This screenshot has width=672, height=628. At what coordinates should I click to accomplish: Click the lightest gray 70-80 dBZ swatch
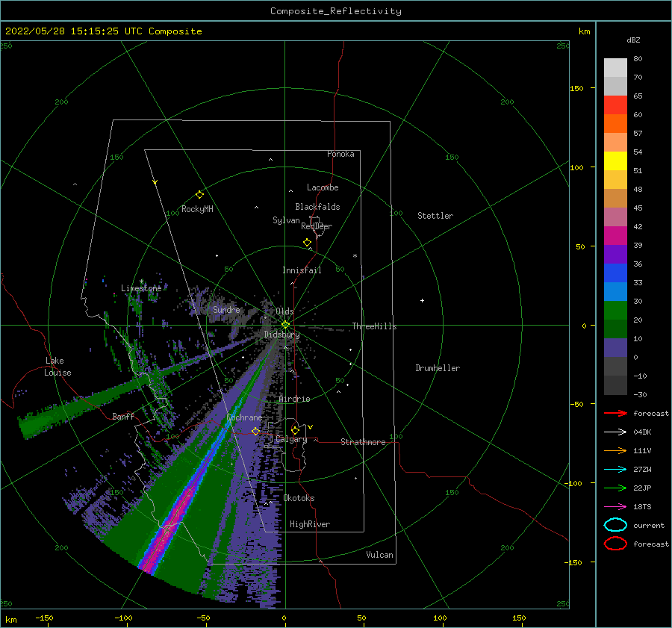click(x=615, y=68)
